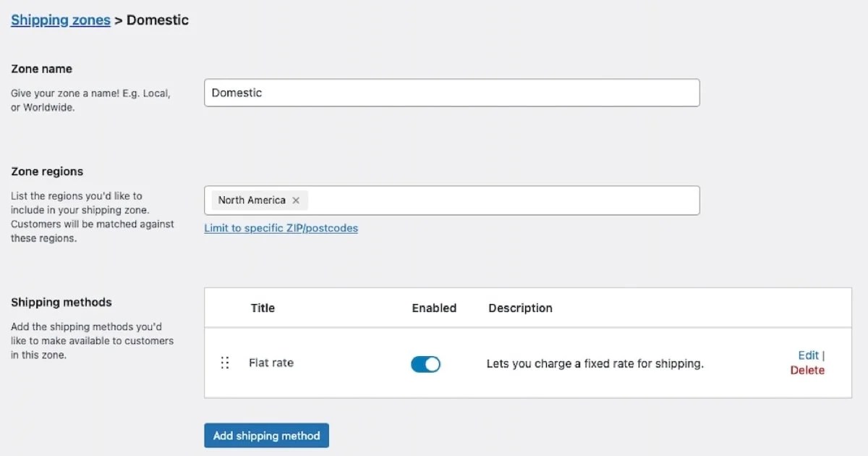868x456 pixels.
Task: Select the Flat rate method title
Action: click(x=271, y=363)
